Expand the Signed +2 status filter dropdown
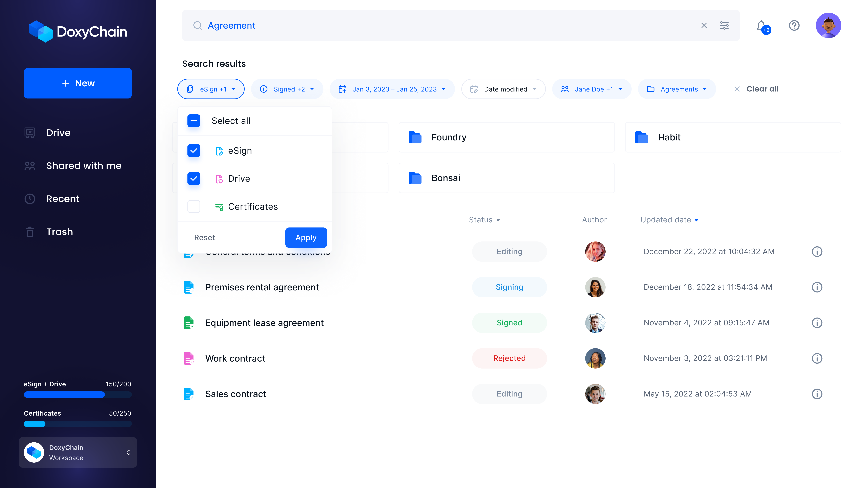The width and height of the screenshot is (868, 488). coord(287,89)
